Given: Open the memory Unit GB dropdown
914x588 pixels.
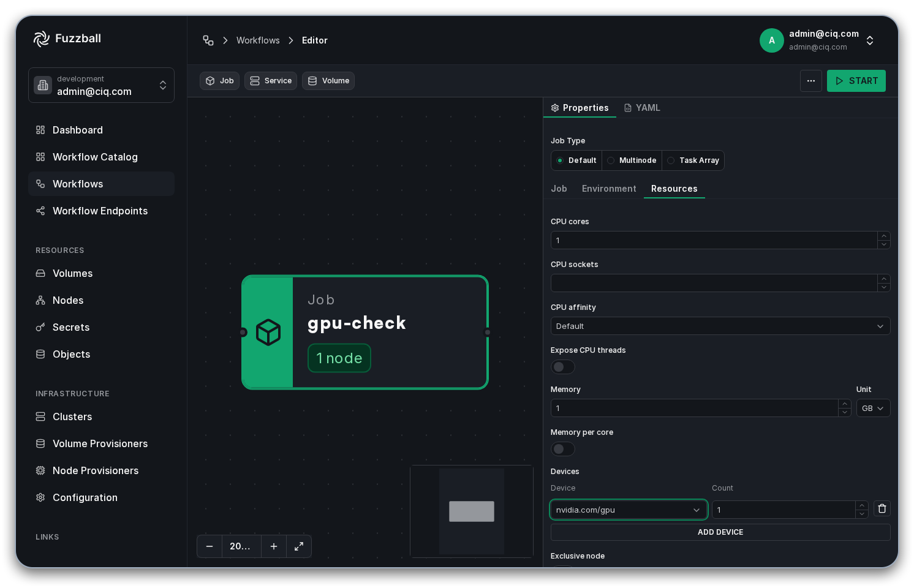Looking at the screenshot, I should (x=874, y=408).
